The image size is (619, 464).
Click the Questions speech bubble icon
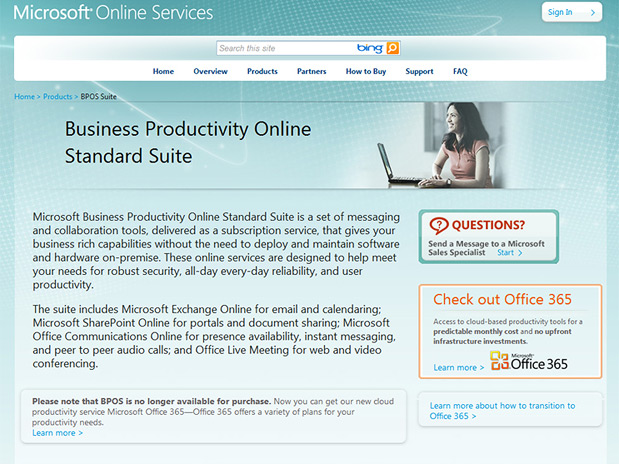coord(439,225)
